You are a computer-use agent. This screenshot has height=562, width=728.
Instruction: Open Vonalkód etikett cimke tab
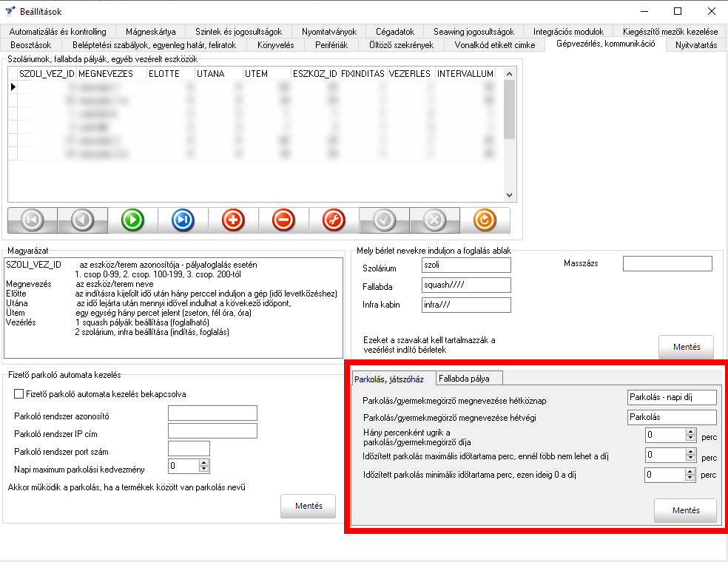[x=495, y=45]
